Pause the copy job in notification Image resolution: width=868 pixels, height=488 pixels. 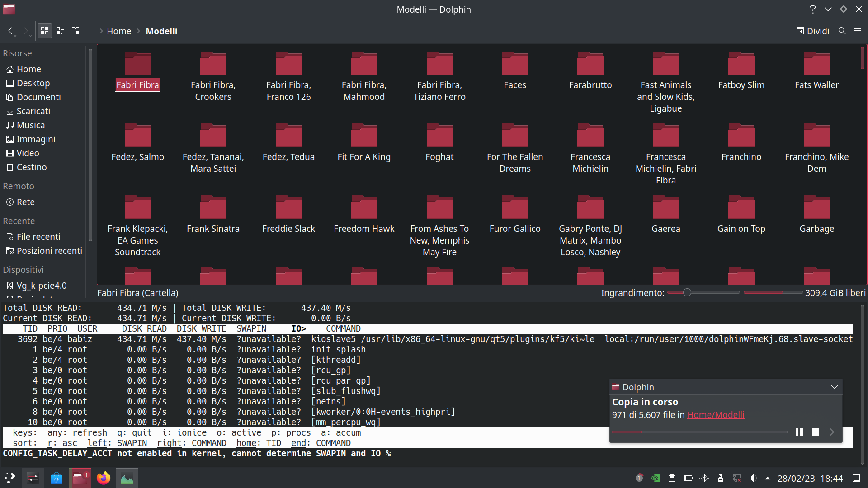[799, 432]
